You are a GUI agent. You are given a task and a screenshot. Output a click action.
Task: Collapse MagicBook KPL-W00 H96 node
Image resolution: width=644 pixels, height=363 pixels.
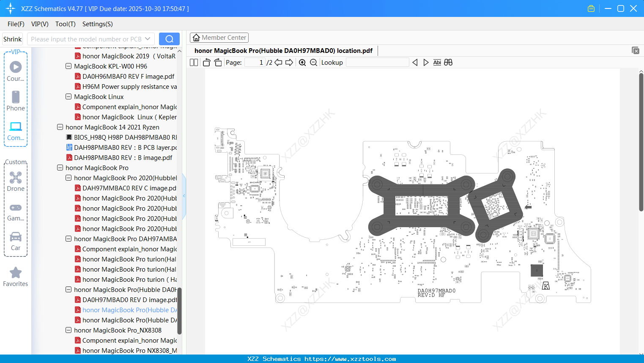click(69, 66)
